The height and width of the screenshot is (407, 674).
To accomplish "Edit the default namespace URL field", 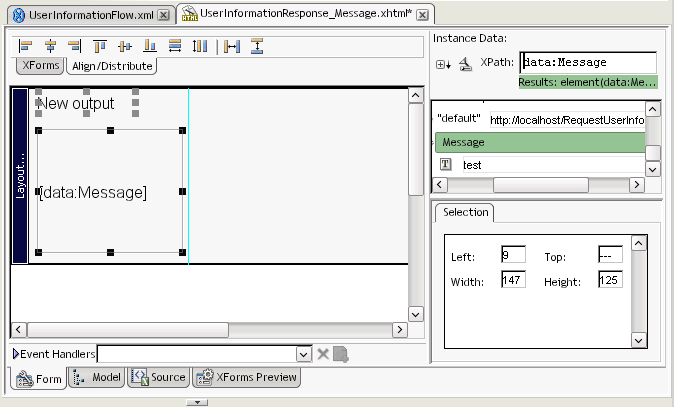I will pos(567,120).
